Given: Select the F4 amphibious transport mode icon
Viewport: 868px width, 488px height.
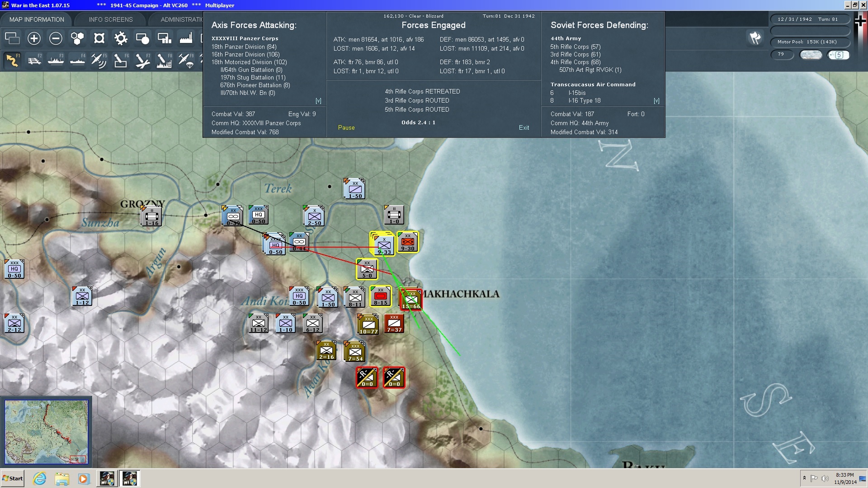Looking at the screenshot, I should (77, 61).
